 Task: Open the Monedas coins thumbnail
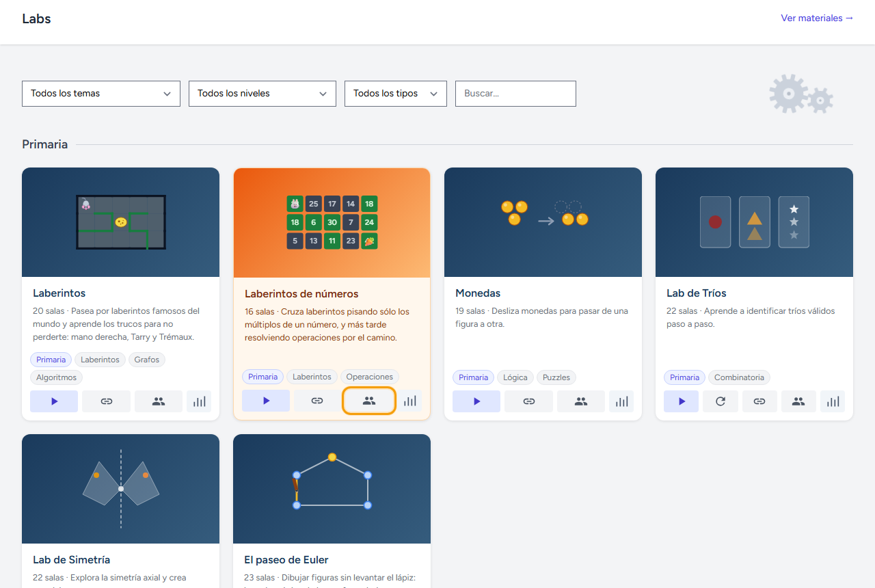point(543,222)
